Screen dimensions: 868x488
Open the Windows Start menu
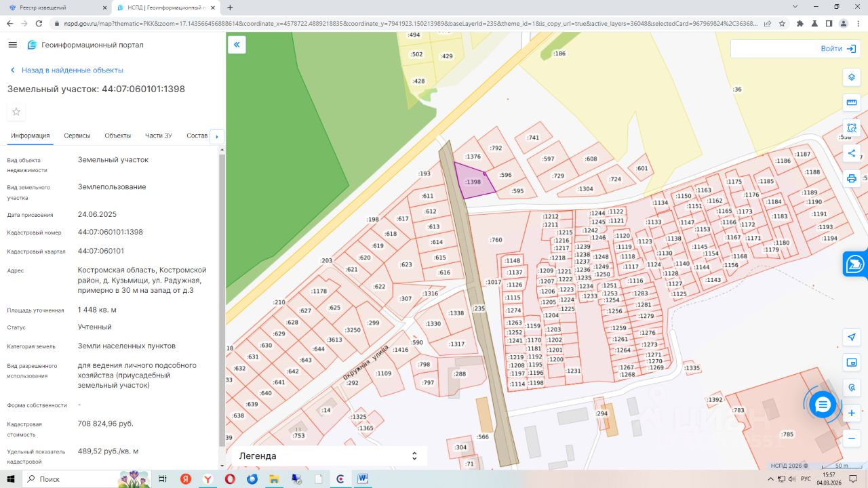tap(10, 479)
